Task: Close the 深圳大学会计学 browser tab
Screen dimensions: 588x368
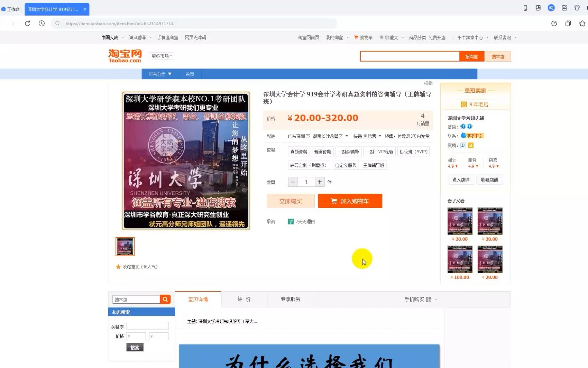Action: click(85, 9)
